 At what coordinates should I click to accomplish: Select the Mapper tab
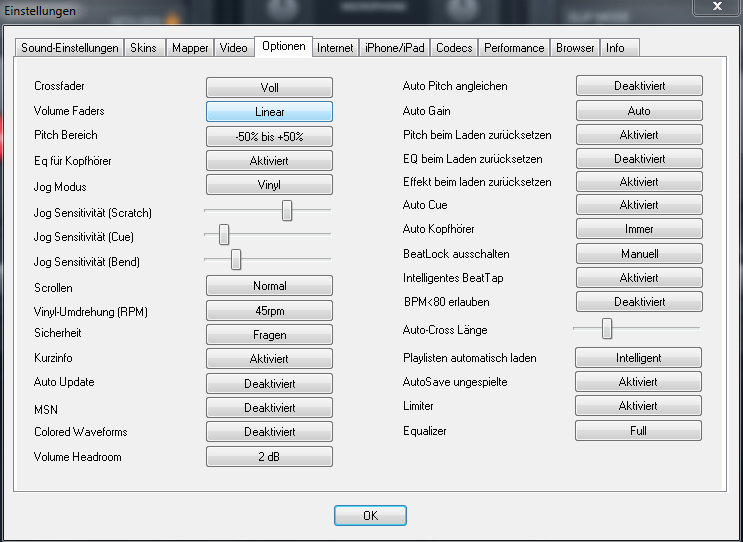point(190,48)
